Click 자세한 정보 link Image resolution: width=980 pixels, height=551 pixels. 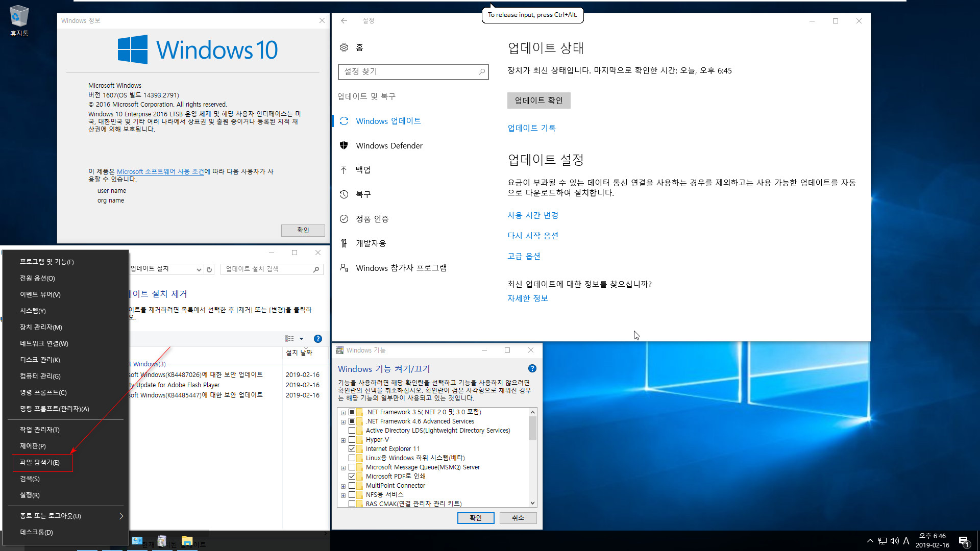527,298
